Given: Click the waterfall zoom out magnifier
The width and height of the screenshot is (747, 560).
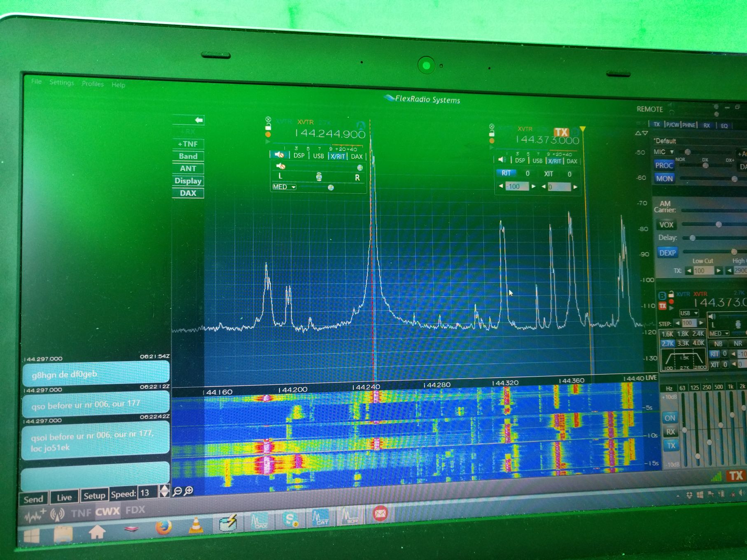Looking at the screenshot, I should [x=177, y=491].
